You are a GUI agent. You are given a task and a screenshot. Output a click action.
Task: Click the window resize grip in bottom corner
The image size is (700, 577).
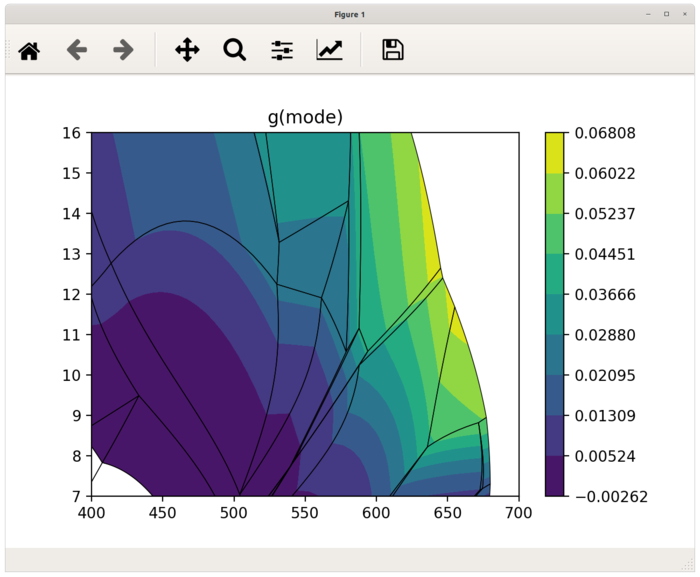(x=688, y=565)
